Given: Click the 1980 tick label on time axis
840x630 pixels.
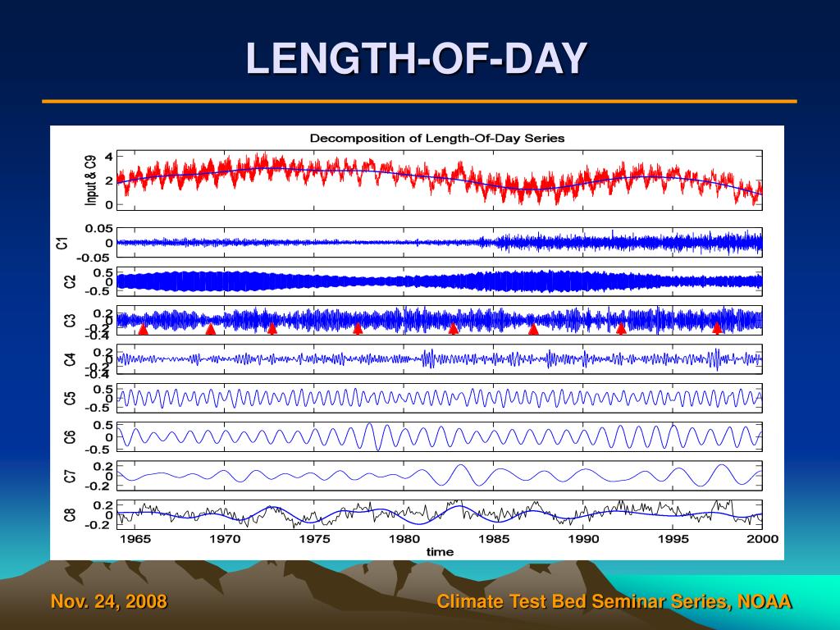Looking at the screenshot, I should (x=404, y=538).
